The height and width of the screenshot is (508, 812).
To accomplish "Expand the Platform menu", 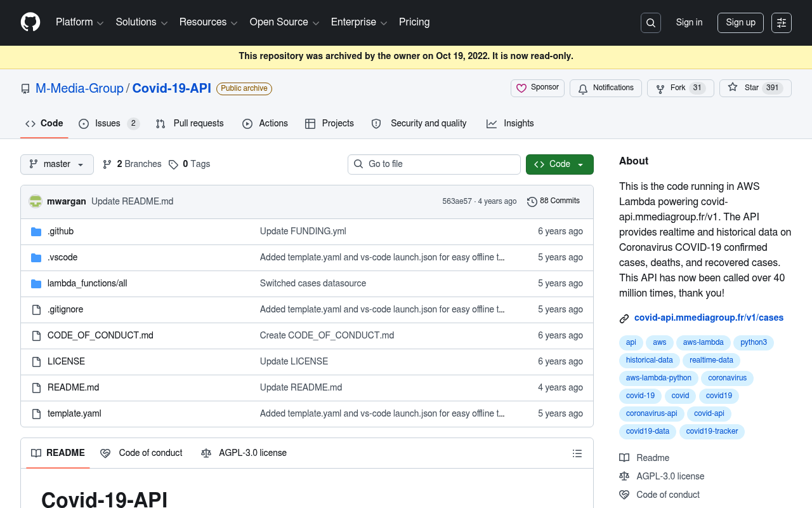I will (x=79, y=22).
